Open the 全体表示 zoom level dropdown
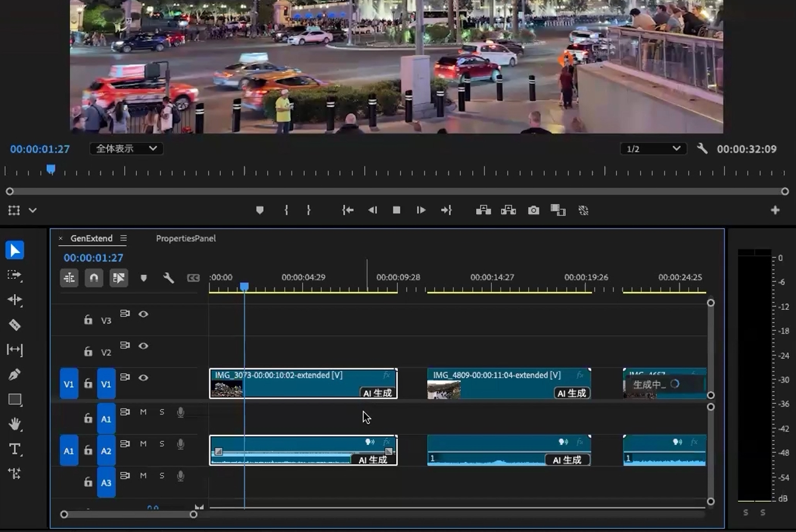 [x=126, y=149]
